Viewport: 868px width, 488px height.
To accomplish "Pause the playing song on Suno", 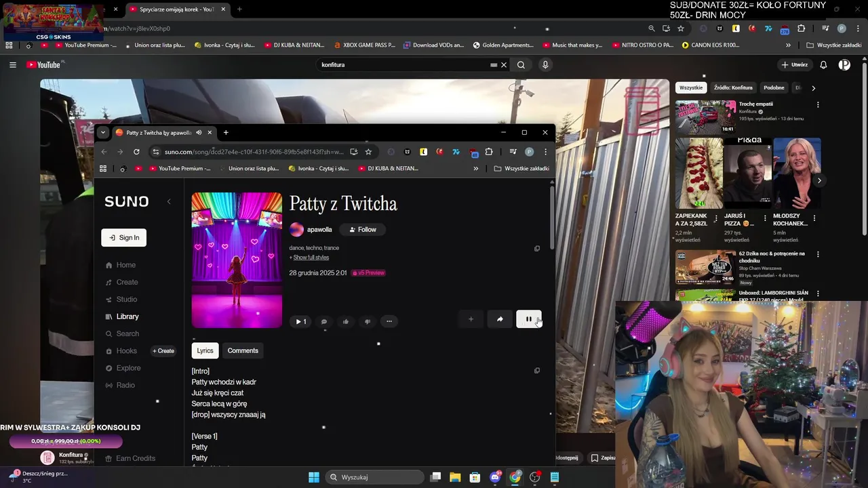I will coord(528,319).
